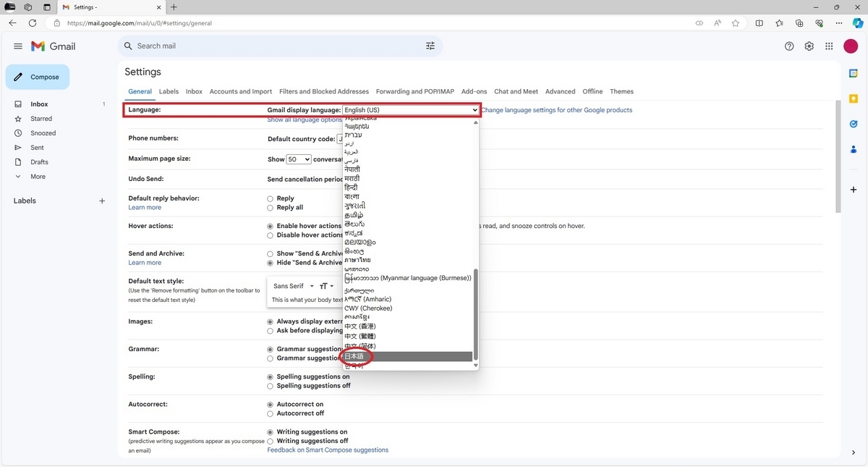Open the Google account avatar
The image size is (868, 467).
coord(851,46)
